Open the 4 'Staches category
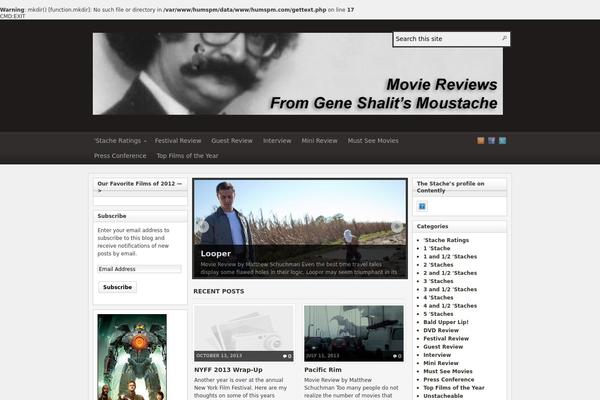 [x=438, y=298]
